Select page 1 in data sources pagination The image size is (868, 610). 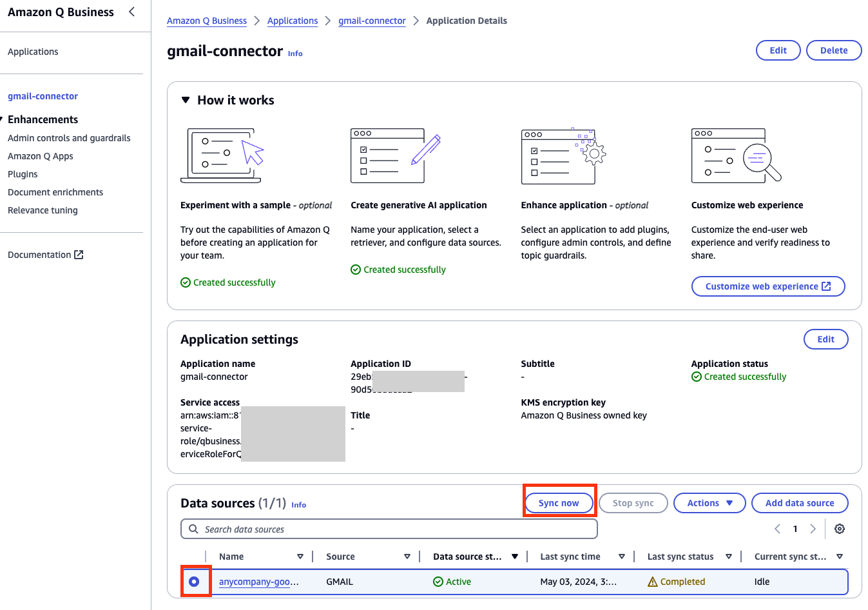point(795,529)
